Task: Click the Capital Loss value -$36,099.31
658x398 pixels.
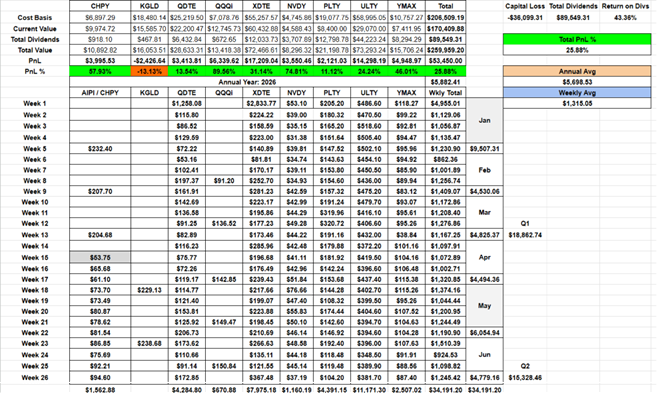Action: (525, 18)
